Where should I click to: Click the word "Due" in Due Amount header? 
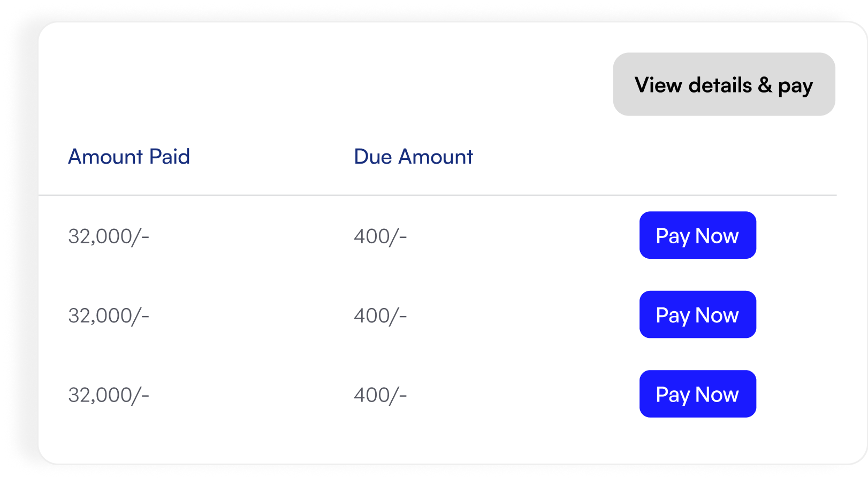(x=373, y=157)
